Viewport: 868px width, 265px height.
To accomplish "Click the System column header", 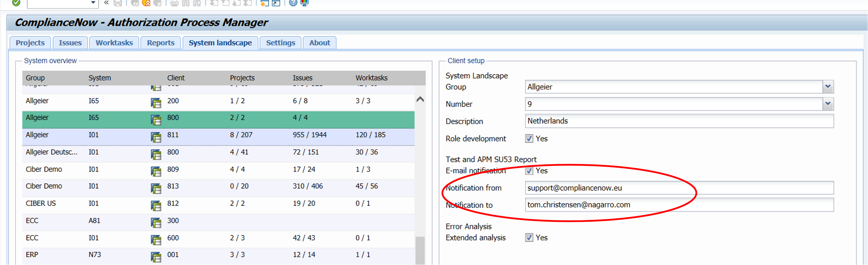I will [100, 78].
